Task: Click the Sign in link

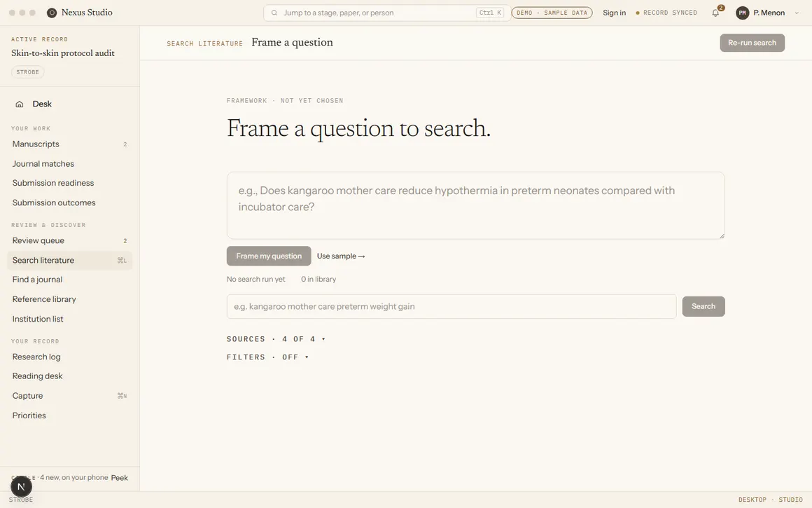Action: [614, 13]
